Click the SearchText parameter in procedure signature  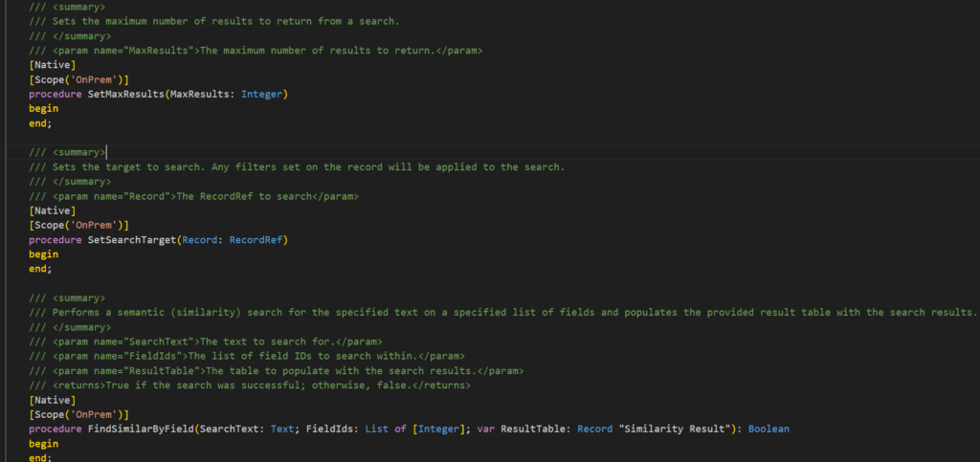231,429
